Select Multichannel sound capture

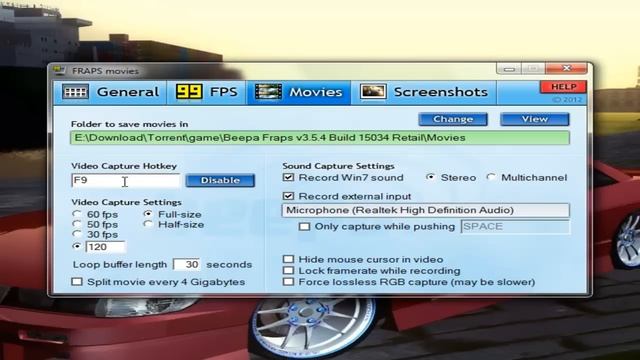(x=491, y=178)
